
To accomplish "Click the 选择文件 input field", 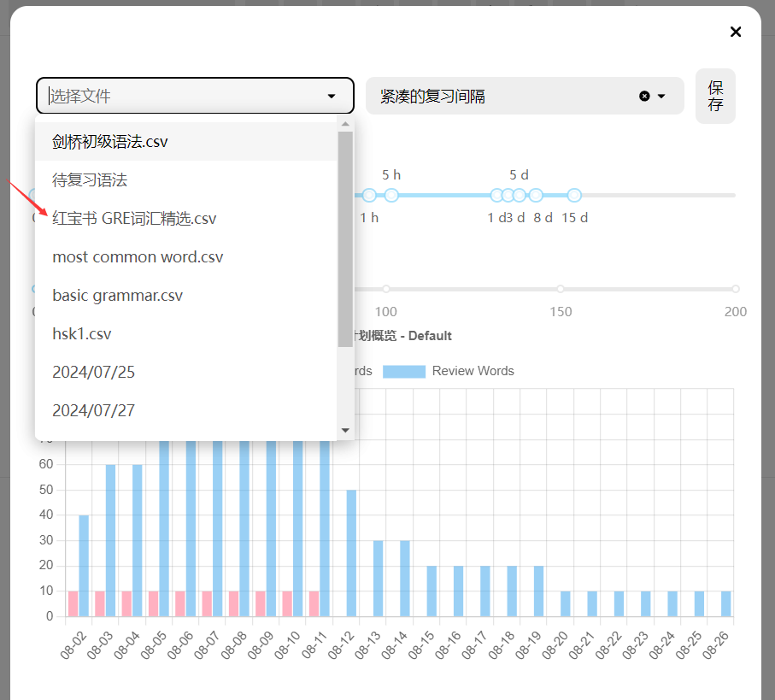I will (179, 96).
